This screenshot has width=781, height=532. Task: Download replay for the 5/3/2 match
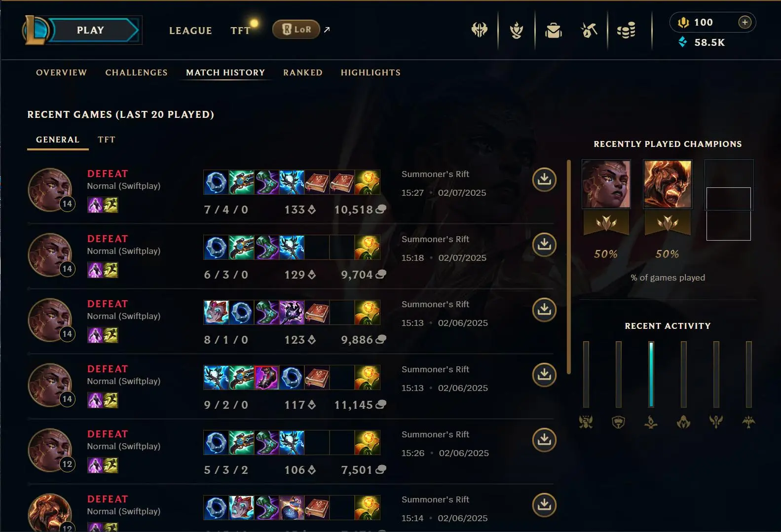[544, 440]
